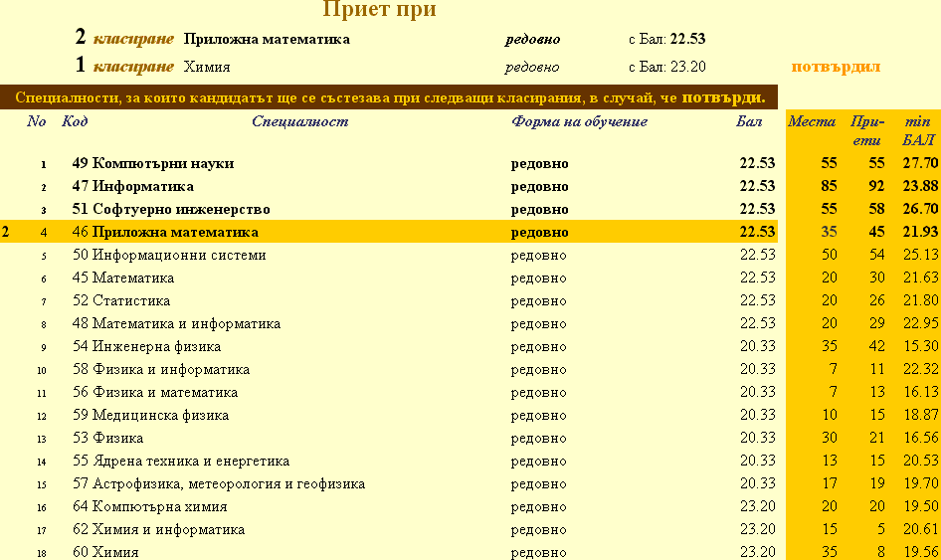Select the "min БАЛ" column header

pos(916,130)
